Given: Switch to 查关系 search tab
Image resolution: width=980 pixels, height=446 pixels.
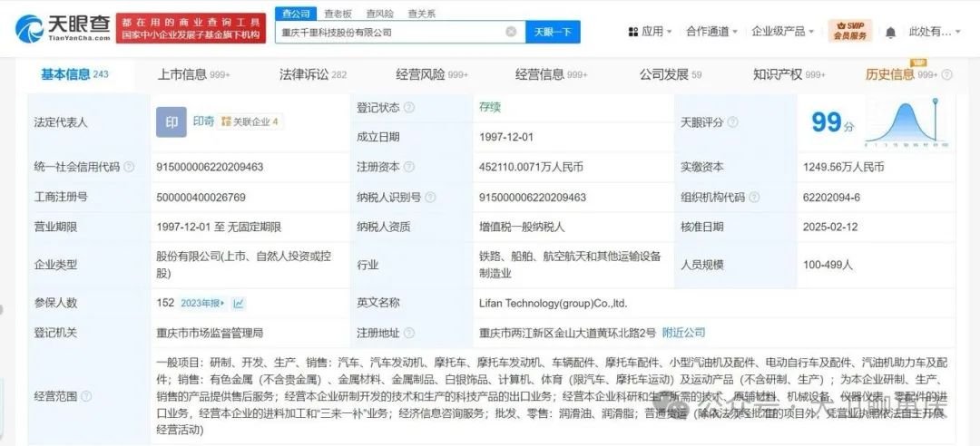Looking at the screenshot, I should 422,14.
